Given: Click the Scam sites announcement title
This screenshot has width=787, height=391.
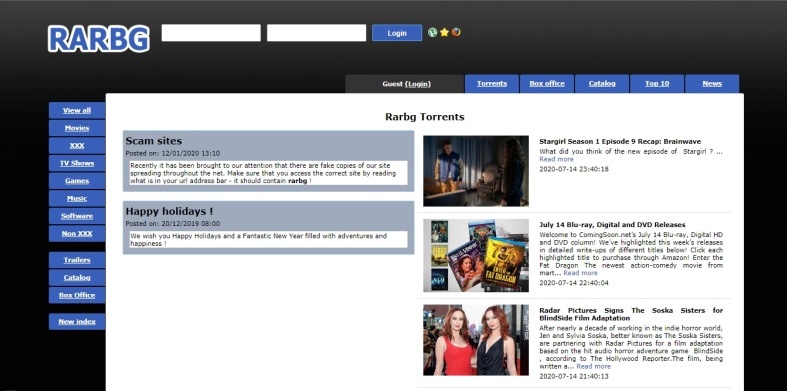Looking at the screenshot, I should click(154, 141).
